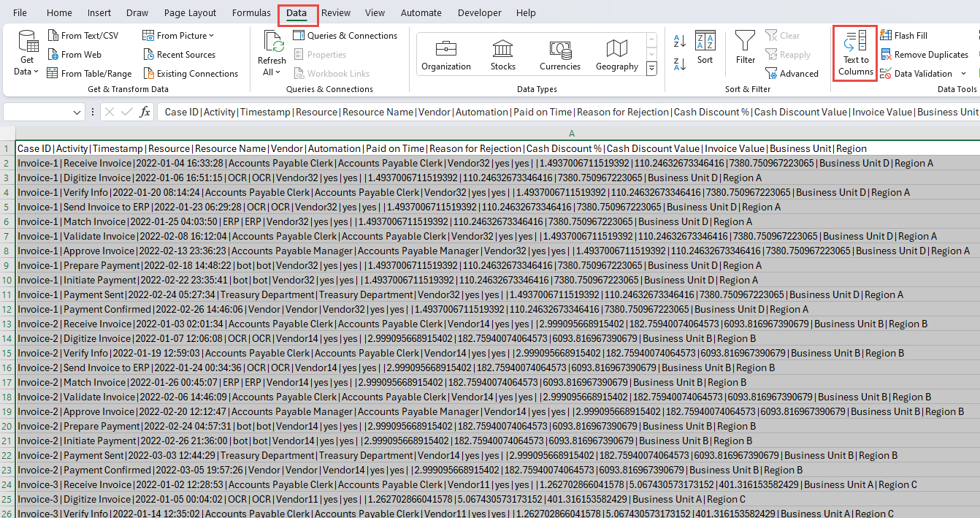Expand the Get Data dropdown
This screenshot has width=980, height=518.
click(26, 53)
